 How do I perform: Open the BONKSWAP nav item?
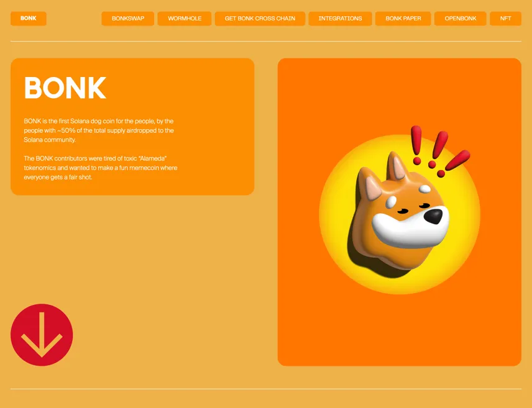(x=128, y=18)
